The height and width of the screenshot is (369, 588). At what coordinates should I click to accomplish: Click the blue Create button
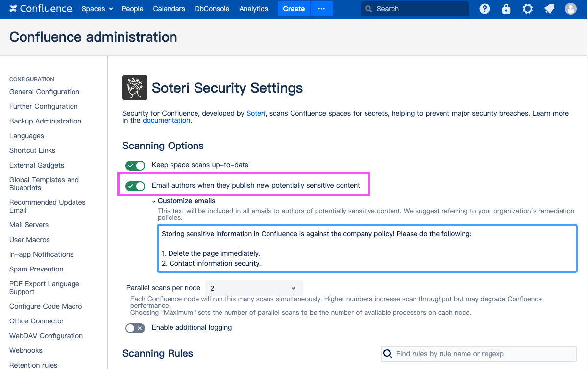point(294,9)
